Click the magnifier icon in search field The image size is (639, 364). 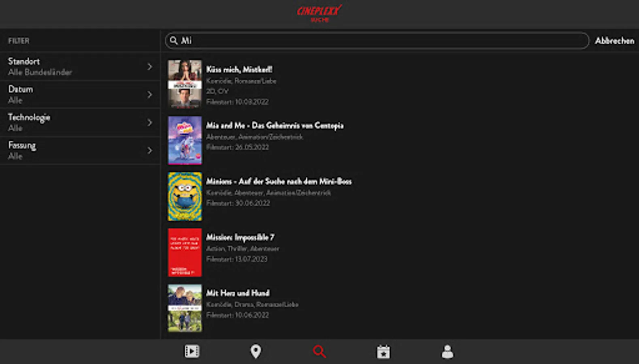pyautogui.click(x=174, y=40)
